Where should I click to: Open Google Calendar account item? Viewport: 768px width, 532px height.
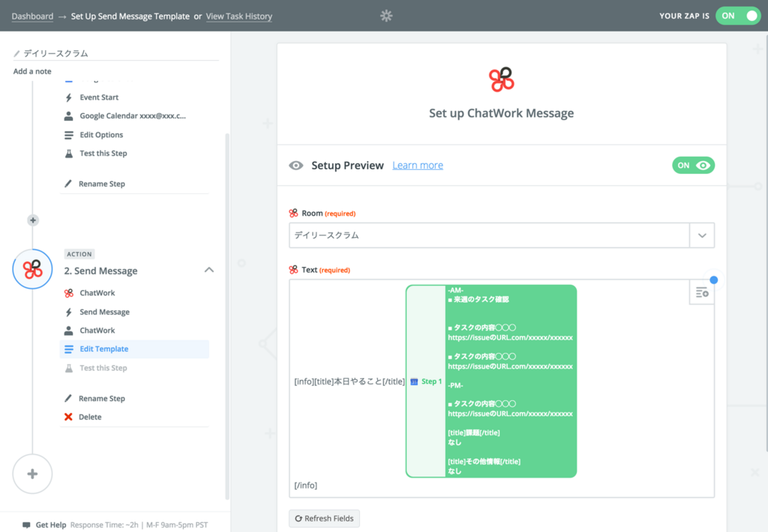click(x=133, y=116)
